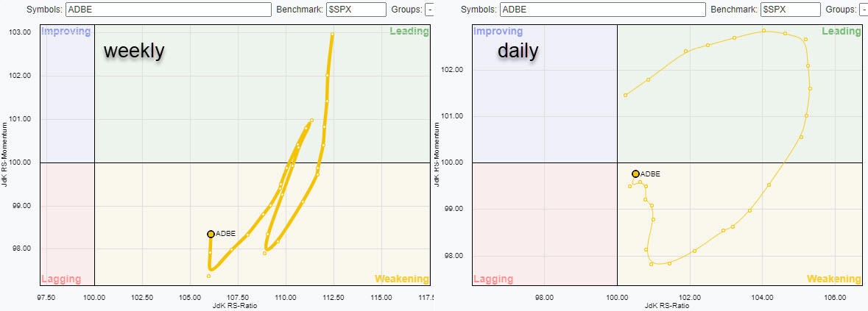The height and width of the screenshot is (311, 868).
Task: Click the 'daily' chart annotation text
Action: pos(518,51)
